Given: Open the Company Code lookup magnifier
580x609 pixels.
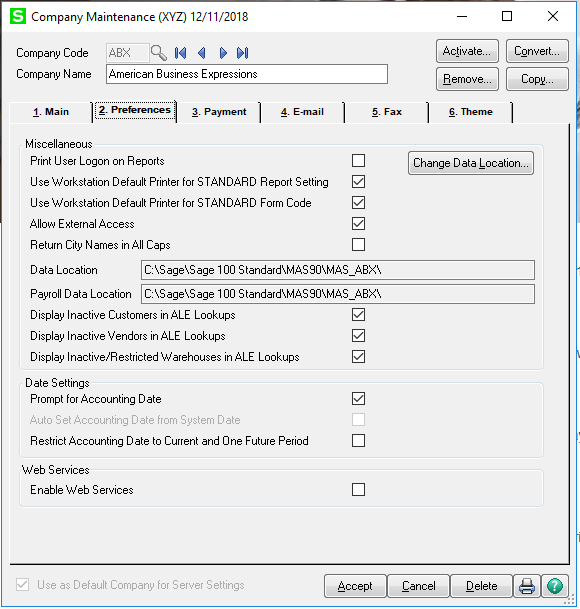Looking at the screenshot, I should (x=159, y=53).
